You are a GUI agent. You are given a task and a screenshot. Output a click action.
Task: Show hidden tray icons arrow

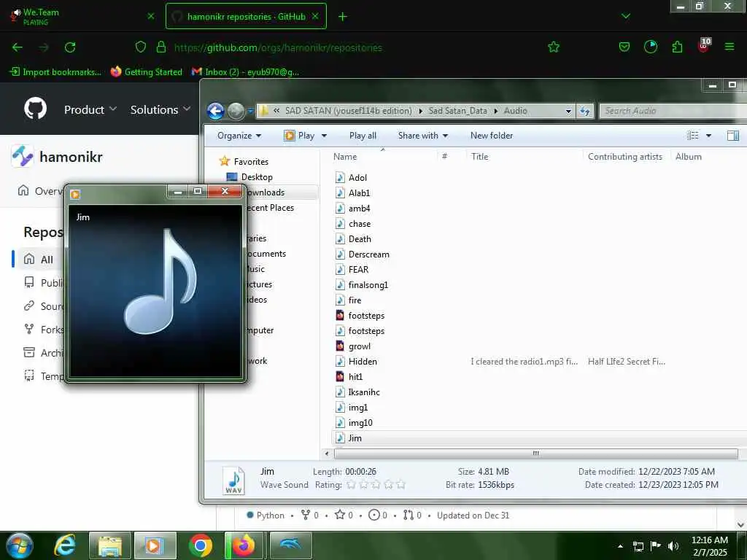point(620,546)
